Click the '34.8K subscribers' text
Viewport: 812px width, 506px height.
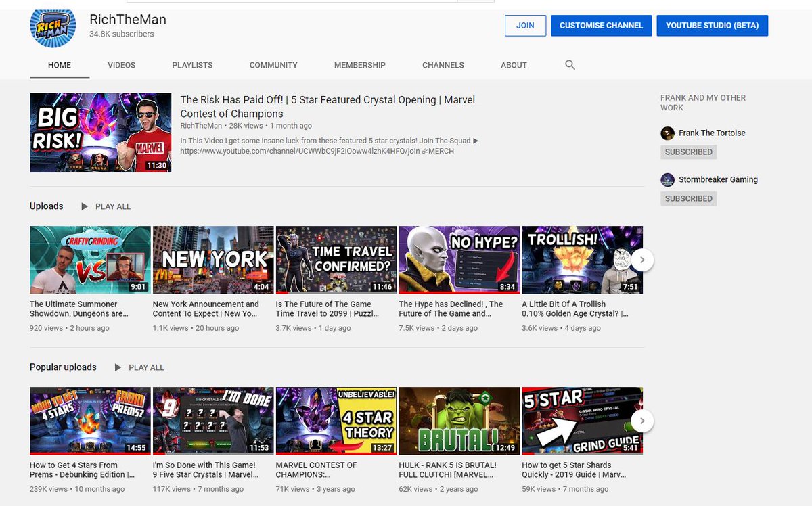tap(122, 34)
